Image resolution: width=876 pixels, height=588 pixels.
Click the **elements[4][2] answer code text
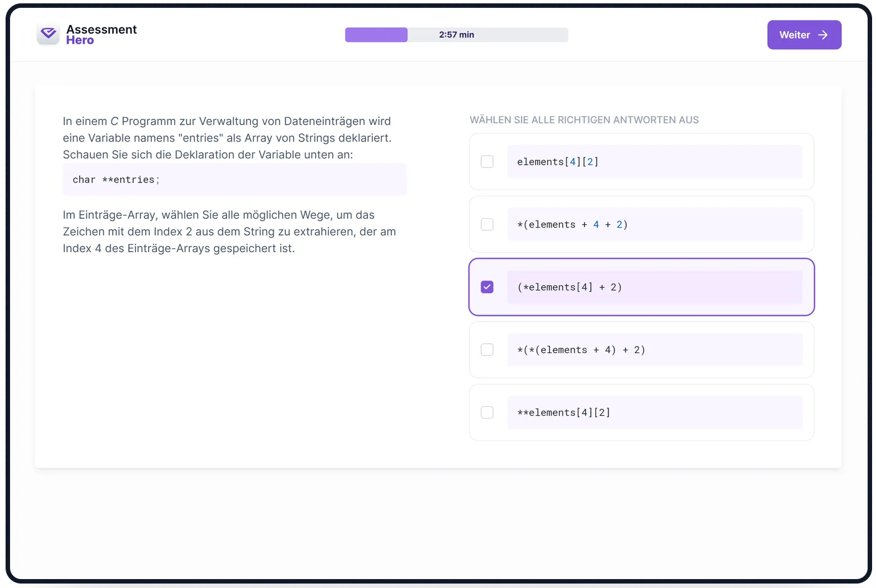[563, 412]
